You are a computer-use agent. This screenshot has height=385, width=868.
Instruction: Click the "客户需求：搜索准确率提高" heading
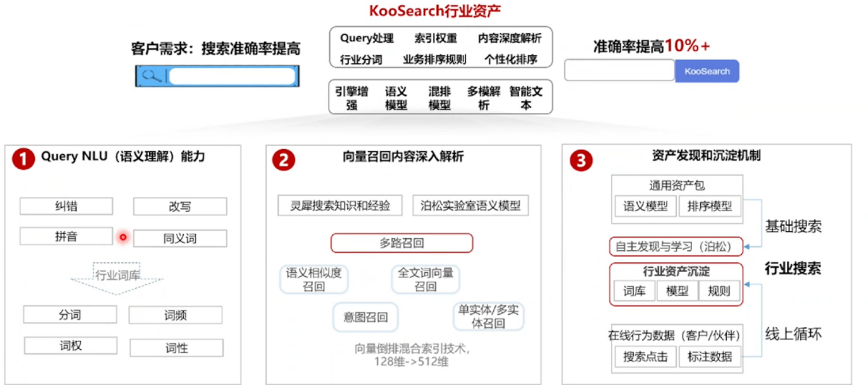pyautogui.click(x=216, y=48)
